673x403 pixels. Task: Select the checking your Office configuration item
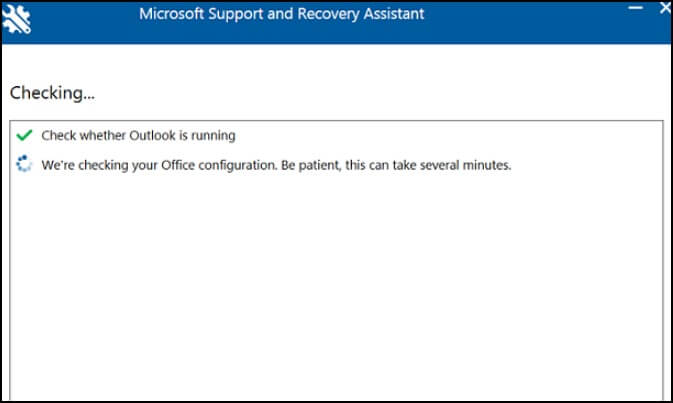pyautogui.click(x=276, y=165)
